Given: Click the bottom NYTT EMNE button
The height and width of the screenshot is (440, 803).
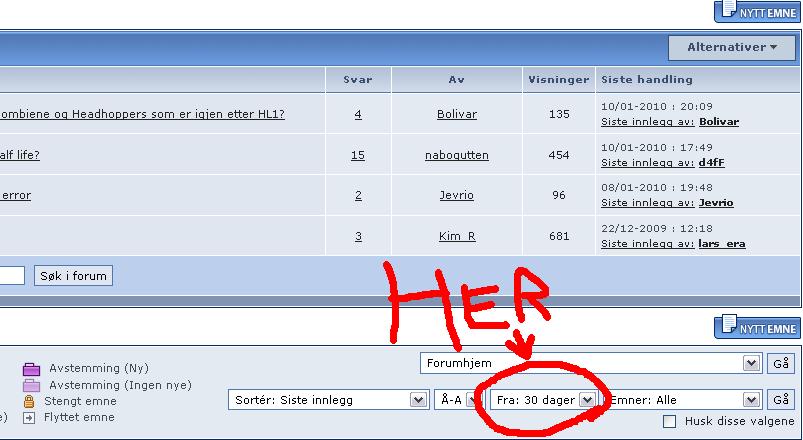Looking at the screenshot, I should tap(758, 327).
